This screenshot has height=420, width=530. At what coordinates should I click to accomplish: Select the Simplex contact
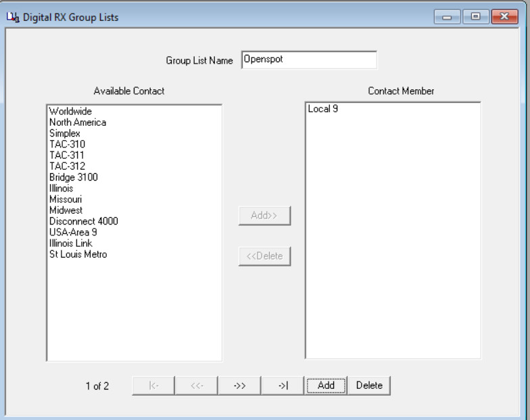click(x=65, y=133)
